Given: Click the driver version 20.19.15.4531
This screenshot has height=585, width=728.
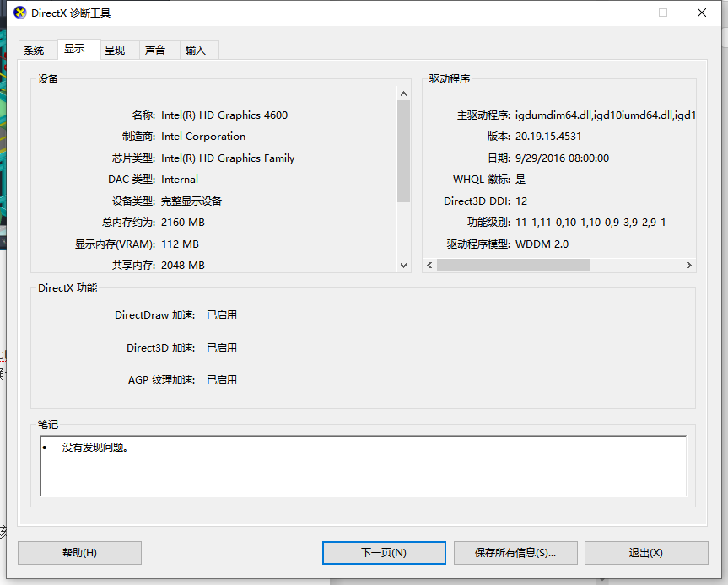Looking at the screenshot, I should (x=548, y=137).
